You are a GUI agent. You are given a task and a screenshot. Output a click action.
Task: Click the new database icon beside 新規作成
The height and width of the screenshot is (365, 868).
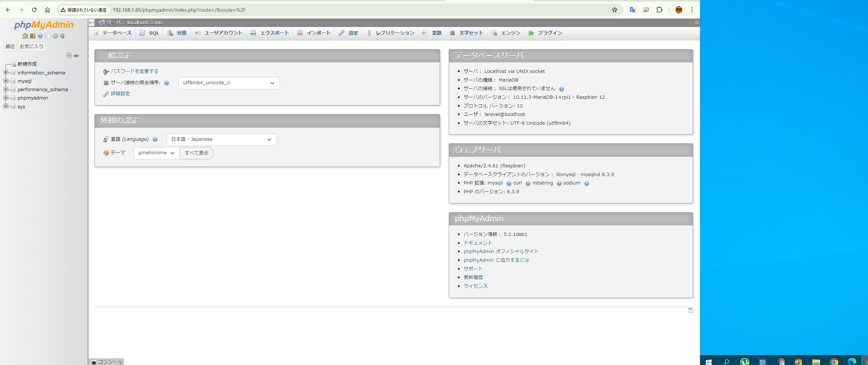click(13, 64)
